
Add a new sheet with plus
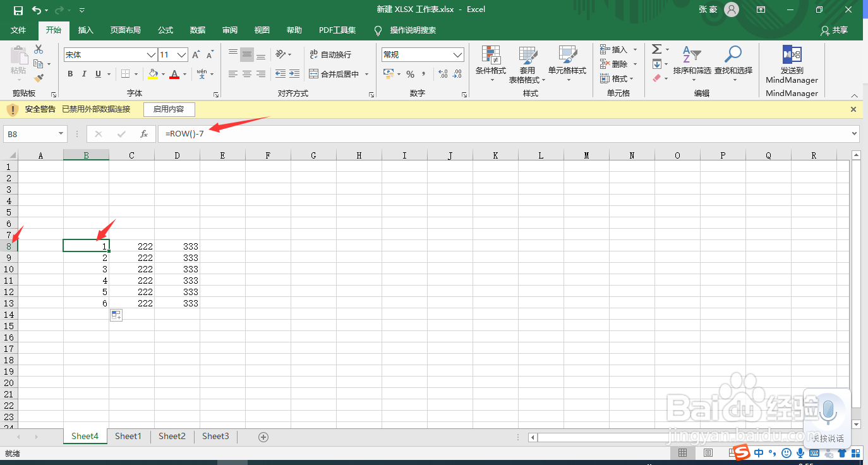(263, 437)
